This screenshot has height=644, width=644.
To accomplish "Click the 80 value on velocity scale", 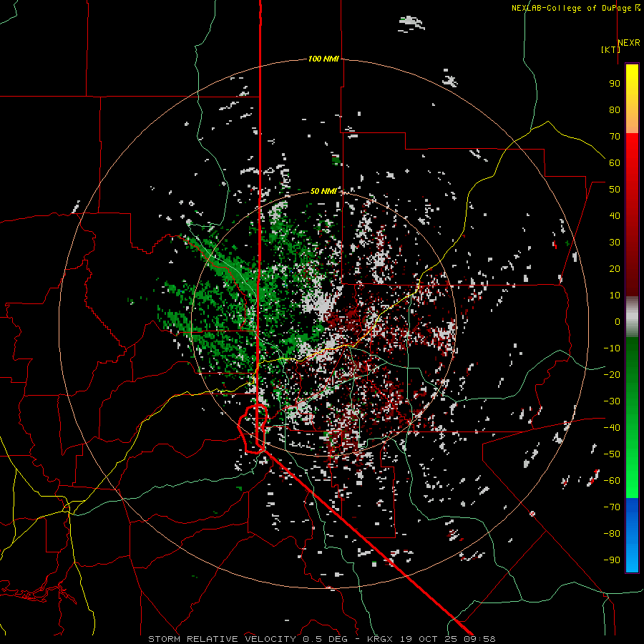I will (x=615, y=109).
